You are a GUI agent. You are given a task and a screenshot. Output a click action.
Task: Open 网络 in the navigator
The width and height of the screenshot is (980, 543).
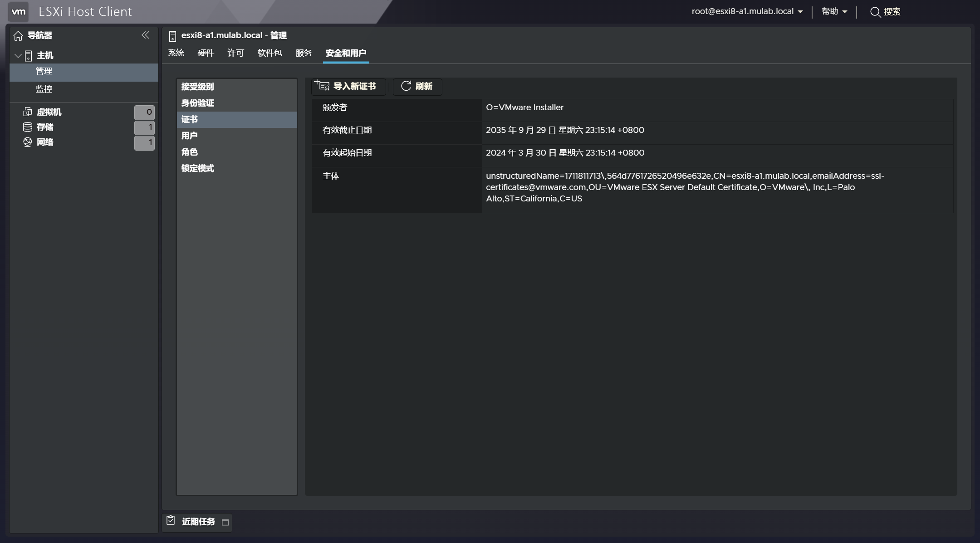click(45, 142)
